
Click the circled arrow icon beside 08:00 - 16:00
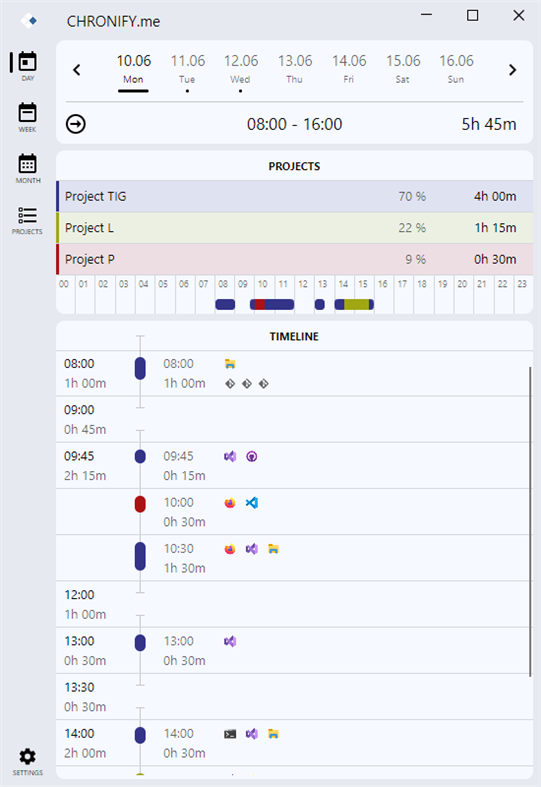tap(76, 124)
